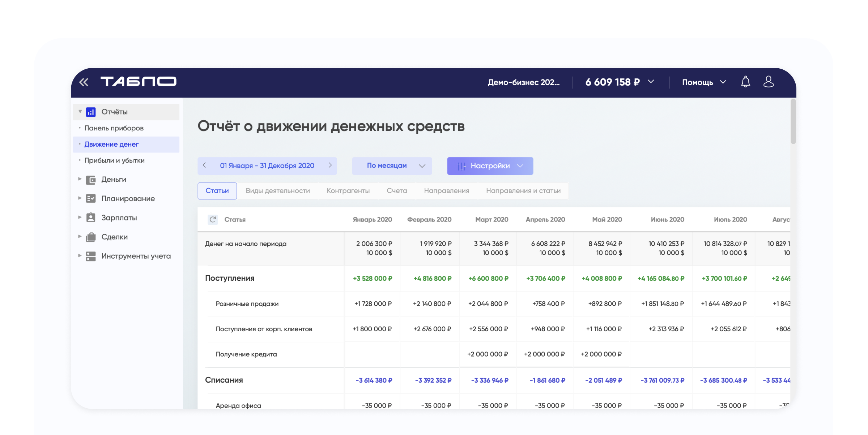
Task: Click refresh icon beside Статья header
Action: (x=213, y=219)
